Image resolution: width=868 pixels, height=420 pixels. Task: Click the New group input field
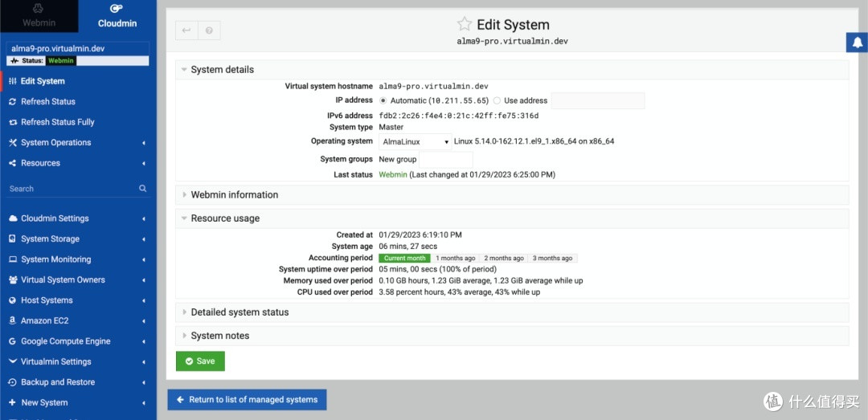[446, 159]
